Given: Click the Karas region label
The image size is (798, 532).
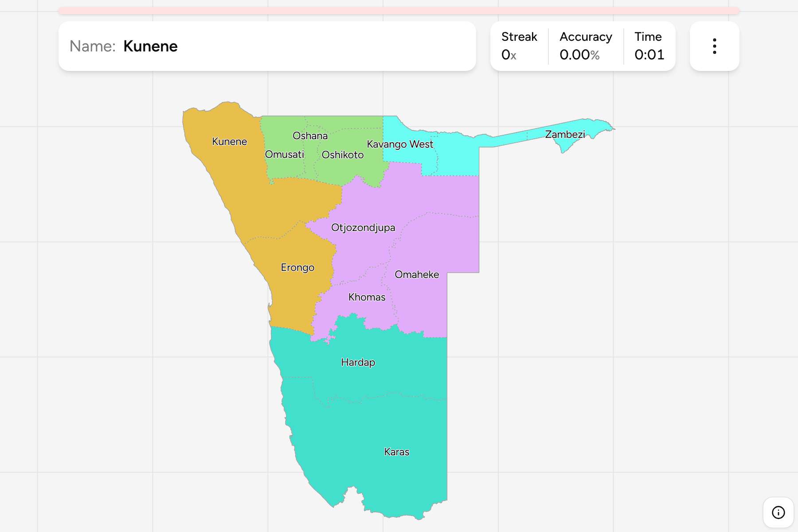Looking at the screenshot, I should coord(396,452).
